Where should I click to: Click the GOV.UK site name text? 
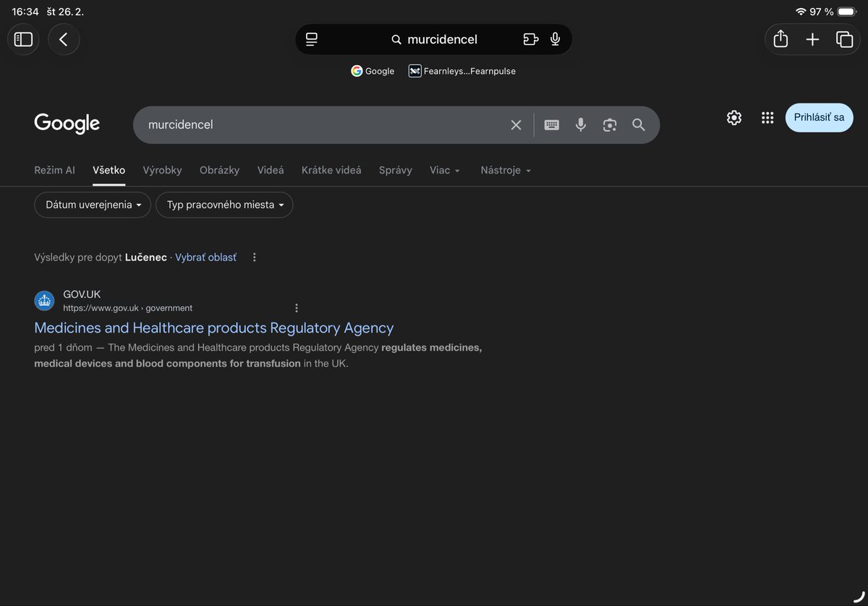coord(82,294)
